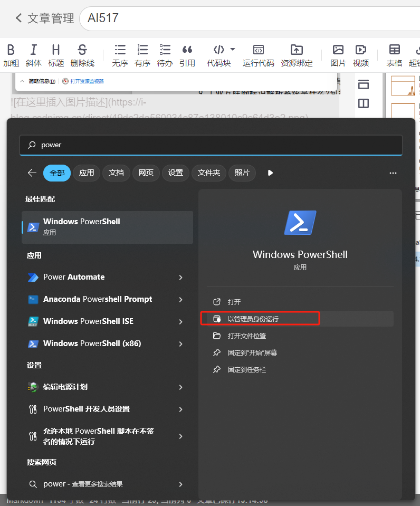The height and width of the screenshot is (506, 420).
Task: Select the 文件夹 filter tab
Action: tap(209, 173)
